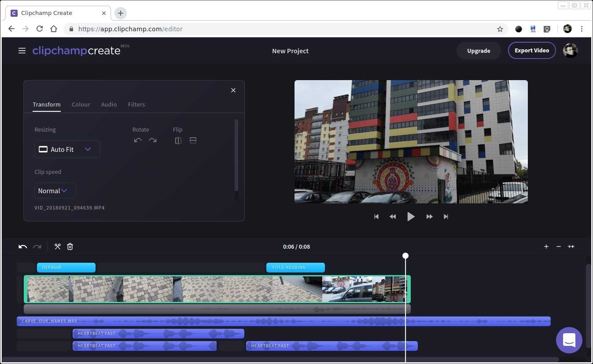This screenshot has height=364, width=593.
Task: Select the TITLE HEADING clip
Action: (x=295, y=267)
